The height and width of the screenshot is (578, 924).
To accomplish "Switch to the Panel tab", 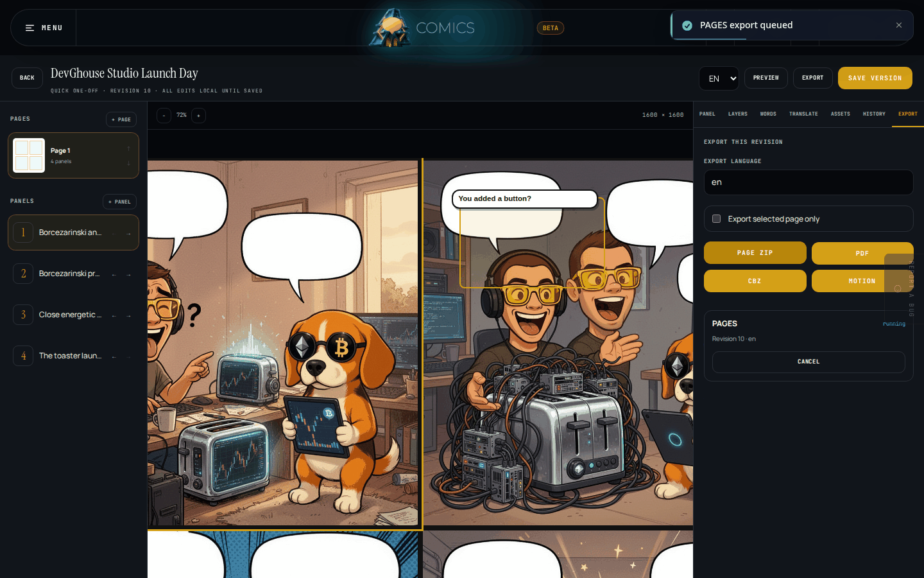I will [x=707, y=114].
